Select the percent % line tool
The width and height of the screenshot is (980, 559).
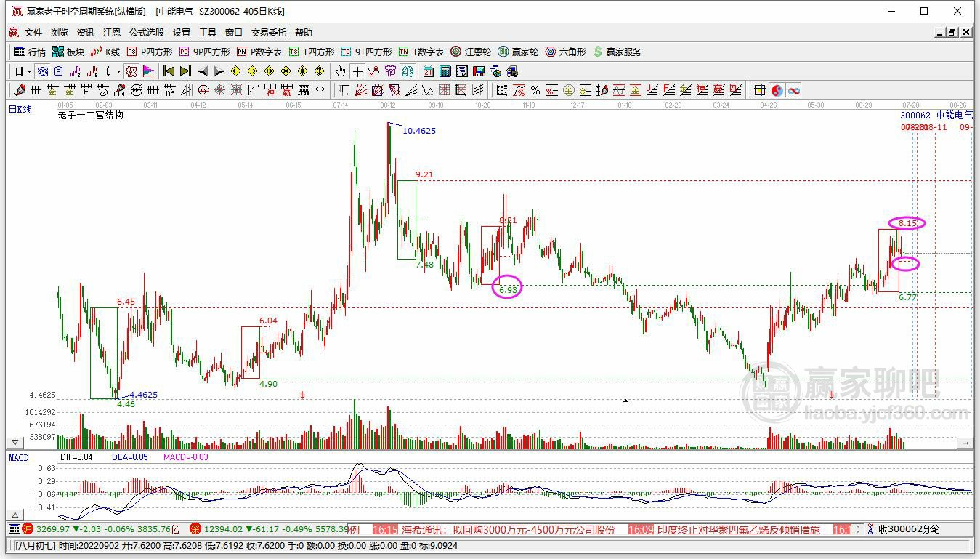point(535,90)
